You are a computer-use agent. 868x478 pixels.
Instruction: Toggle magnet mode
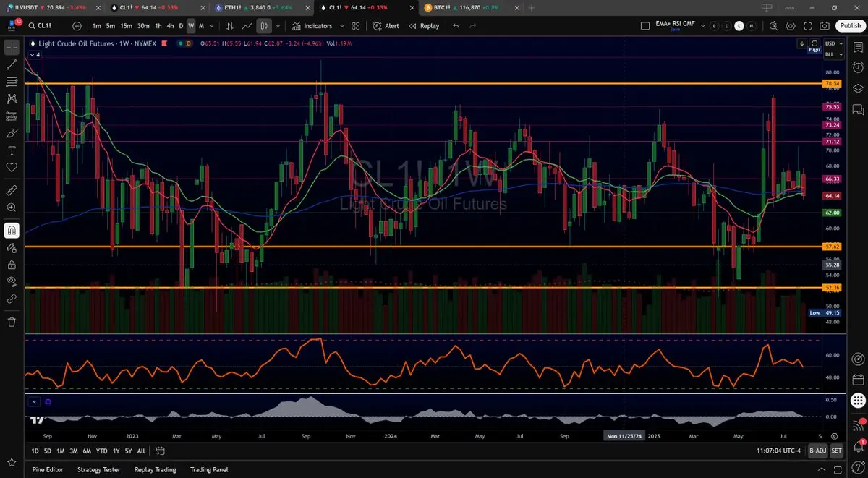point(12,231)
